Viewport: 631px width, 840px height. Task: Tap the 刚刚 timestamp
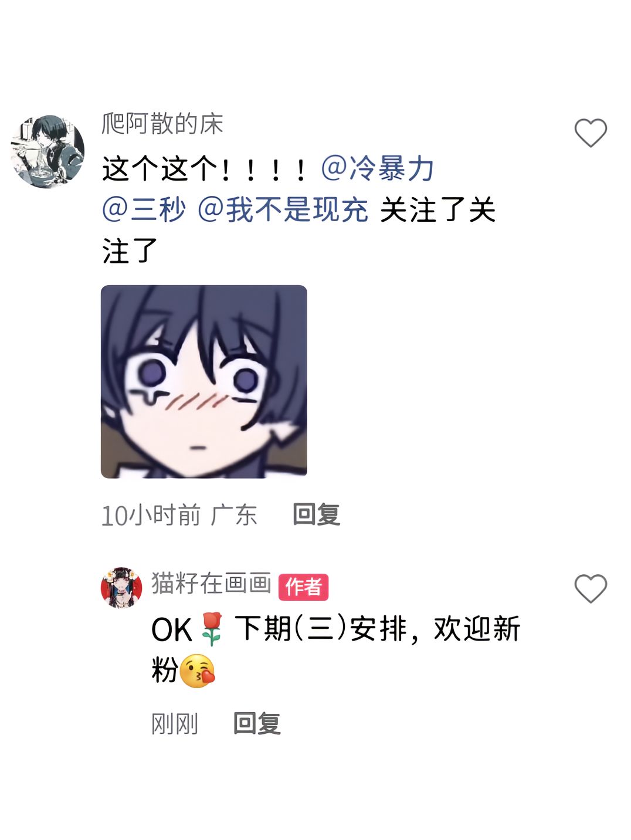tap(175, 723)
